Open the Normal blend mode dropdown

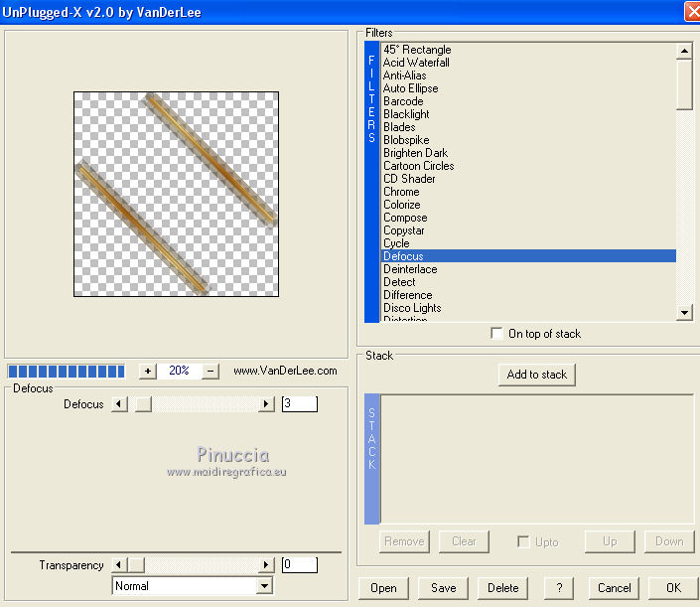[265, 586]
